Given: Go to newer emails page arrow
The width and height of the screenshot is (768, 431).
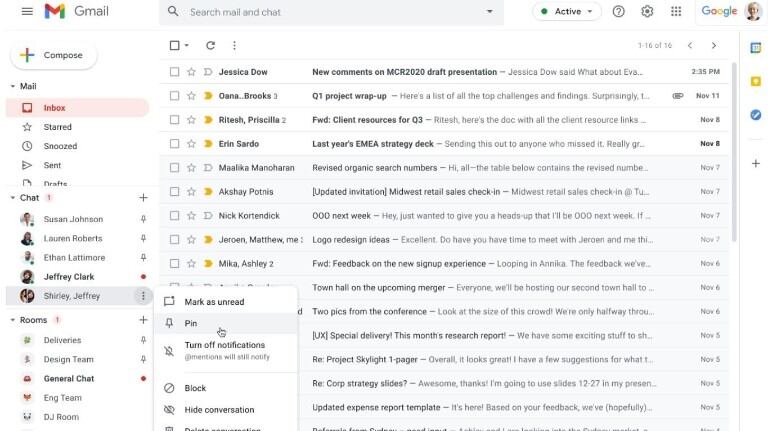Looking at the screenshot, I should pos(690,46).
